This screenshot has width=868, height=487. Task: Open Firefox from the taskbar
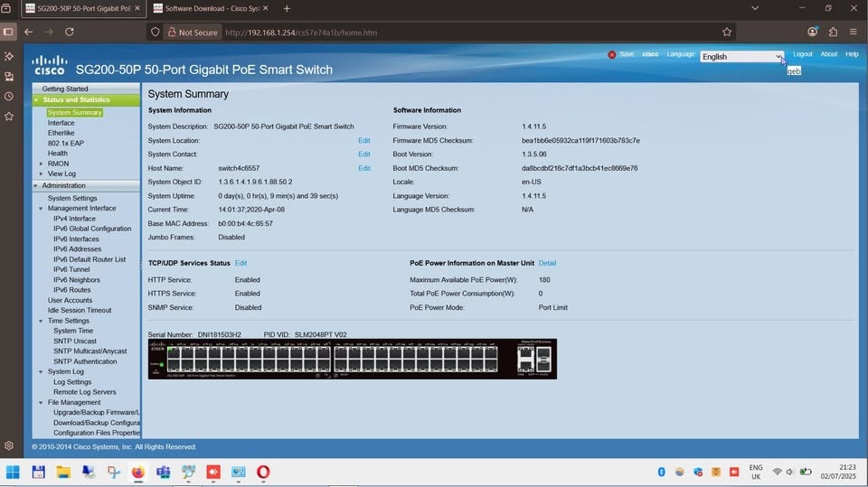pos(137,472)
